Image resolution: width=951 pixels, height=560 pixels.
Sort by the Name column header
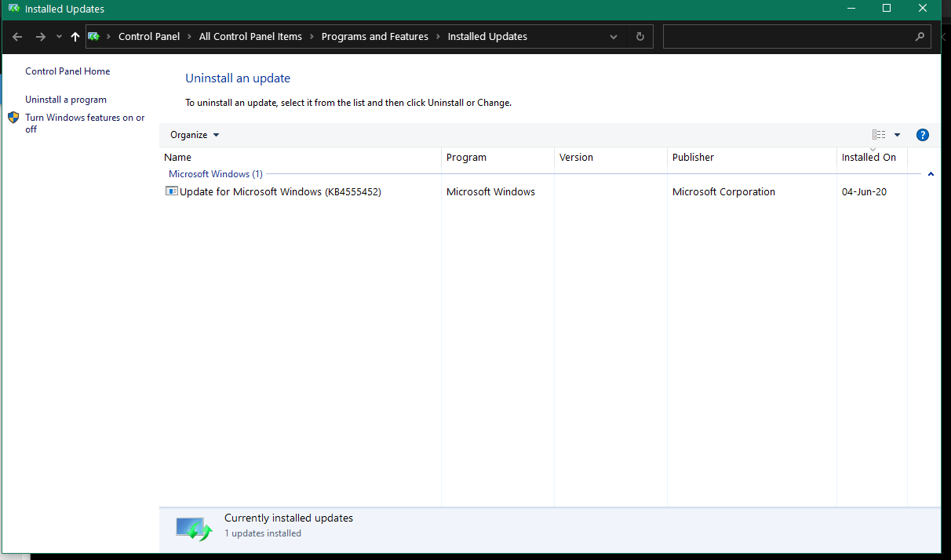pyautogui.click(x=301, y=157)
